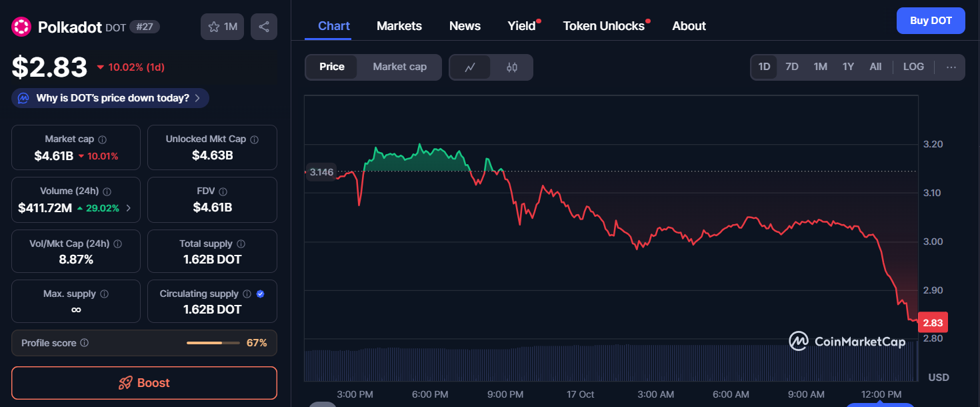
Task: Select the 7D timeframe on the chart
Action: tap(792, 67)
